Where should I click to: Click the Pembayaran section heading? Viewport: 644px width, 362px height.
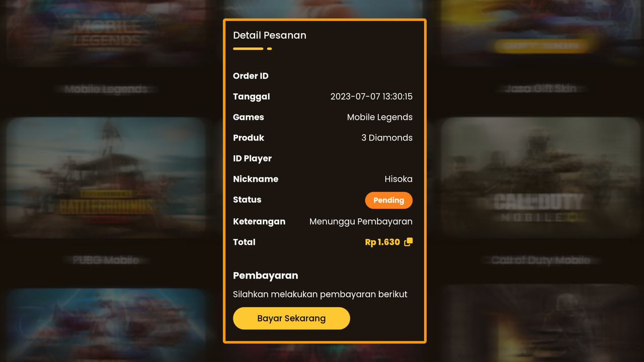[x=266, y=276]
